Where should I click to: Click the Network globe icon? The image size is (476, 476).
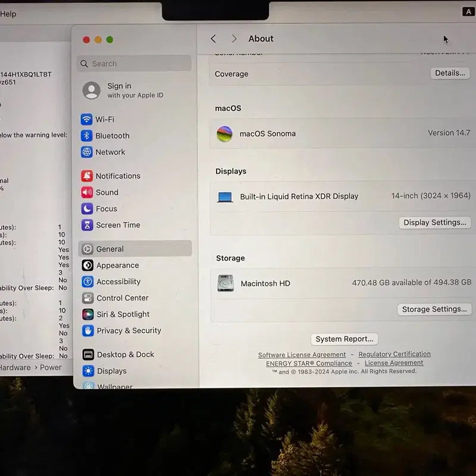point(87,152)
